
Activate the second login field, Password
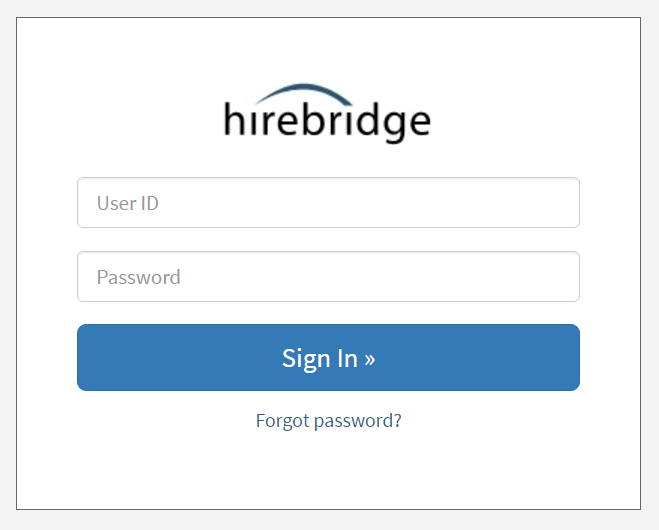tap(328, 277)
